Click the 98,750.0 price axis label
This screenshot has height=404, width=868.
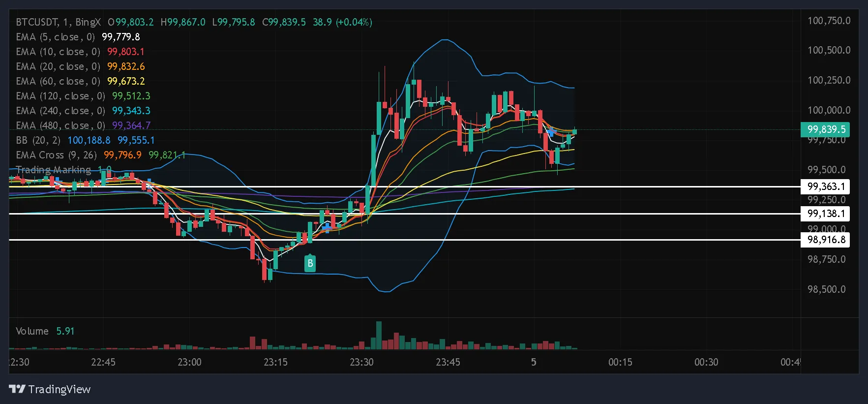[x=826, y=259]
